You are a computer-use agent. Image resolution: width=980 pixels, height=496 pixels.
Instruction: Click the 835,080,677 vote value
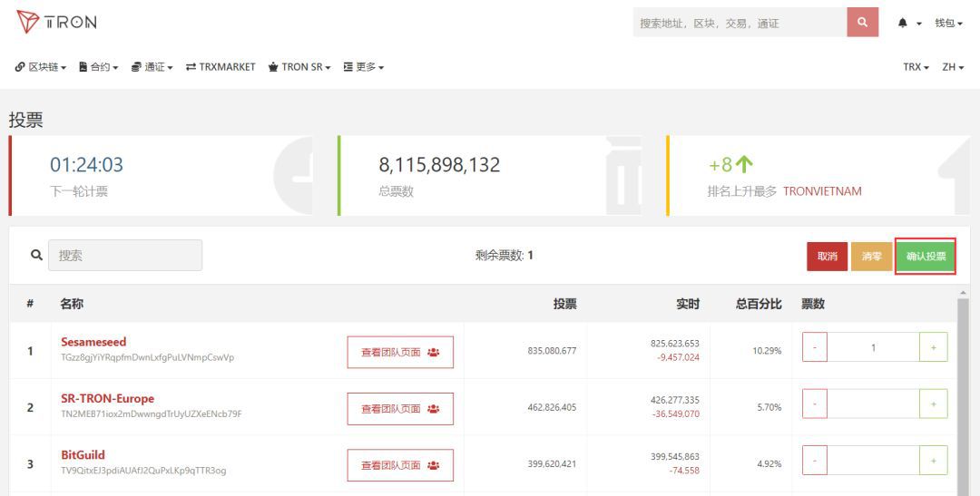(552, 350)
